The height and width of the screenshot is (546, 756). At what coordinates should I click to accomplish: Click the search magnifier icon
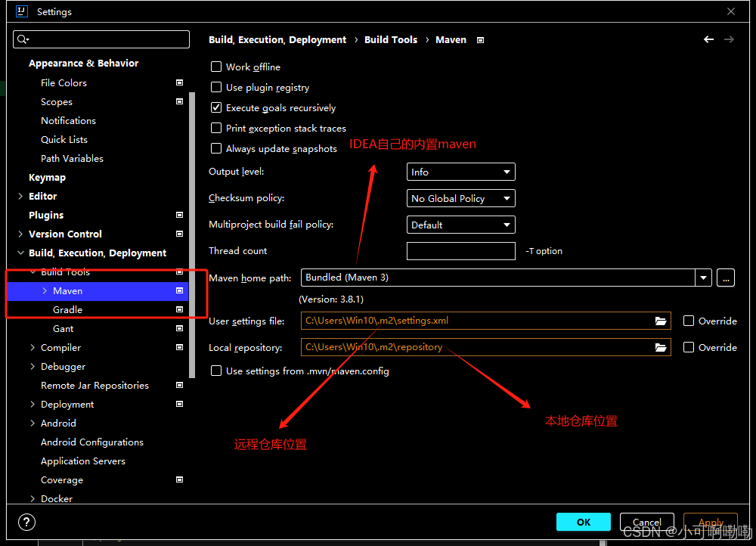click(23, 39)
